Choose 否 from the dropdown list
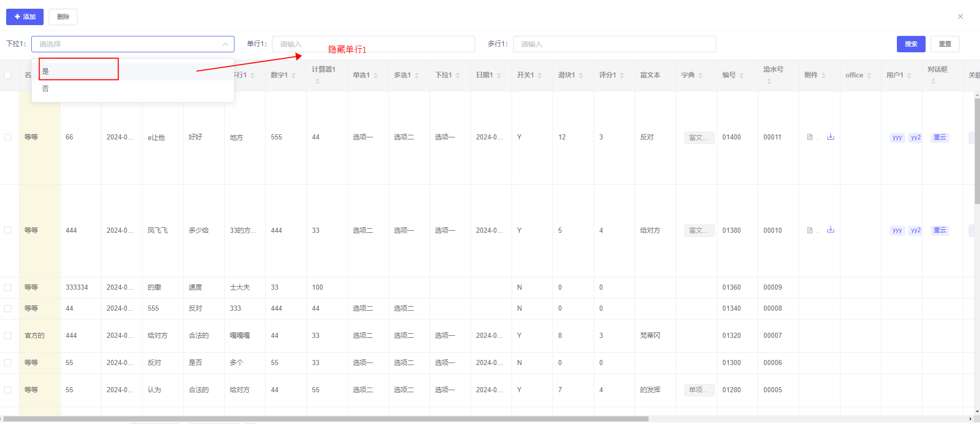Screen dimensions: 980x424 46,89
